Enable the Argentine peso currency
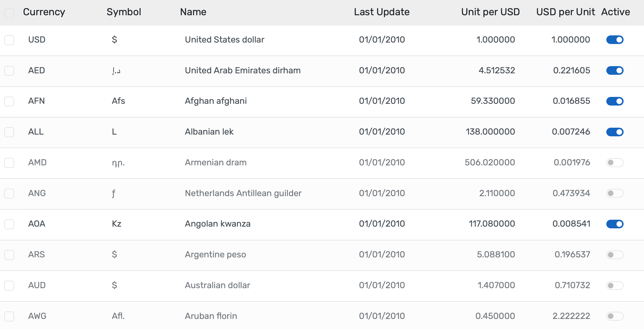 tap(615, 255)
